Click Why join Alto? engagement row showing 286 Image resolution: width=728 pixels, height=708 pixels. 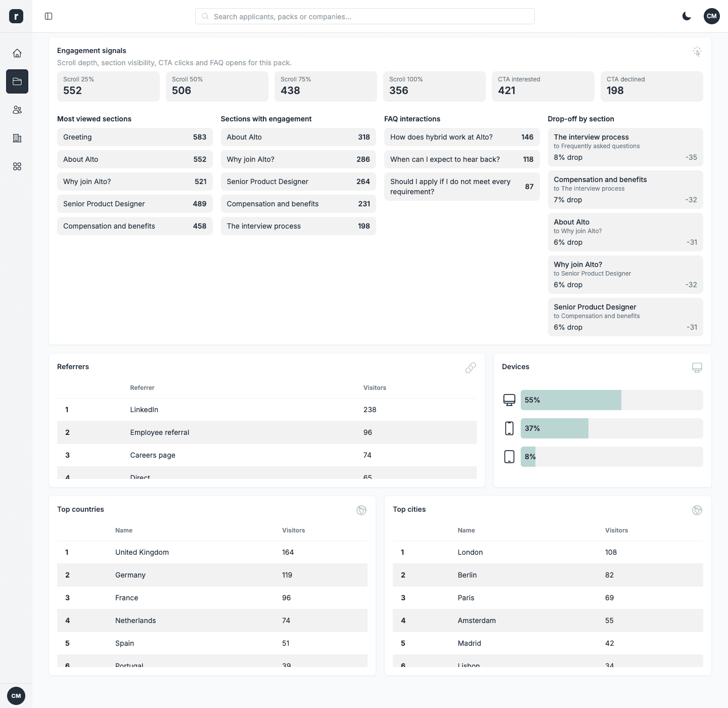[298, 159]
